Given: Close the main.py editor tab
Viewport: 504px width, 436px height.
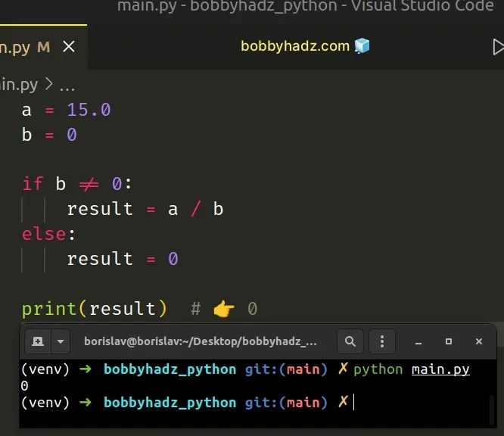Looking at the screenshot, I should 69,47.
